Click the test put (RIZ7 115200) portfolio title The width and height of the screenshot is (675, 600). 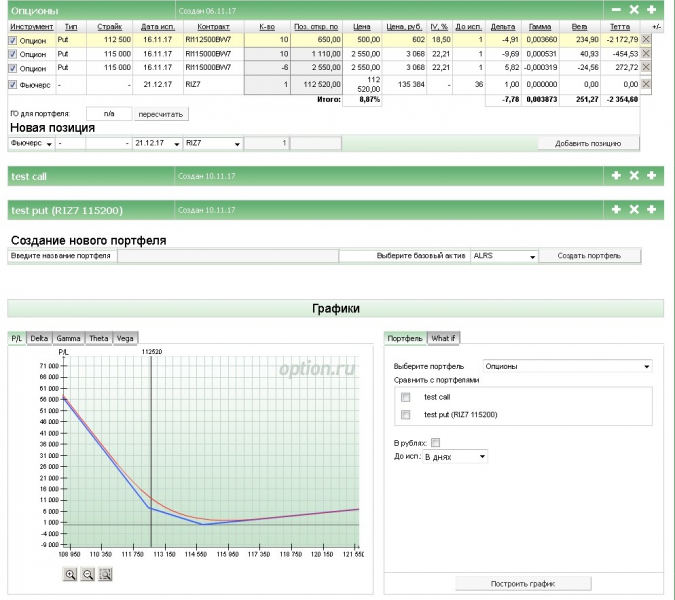pos(67,210)
